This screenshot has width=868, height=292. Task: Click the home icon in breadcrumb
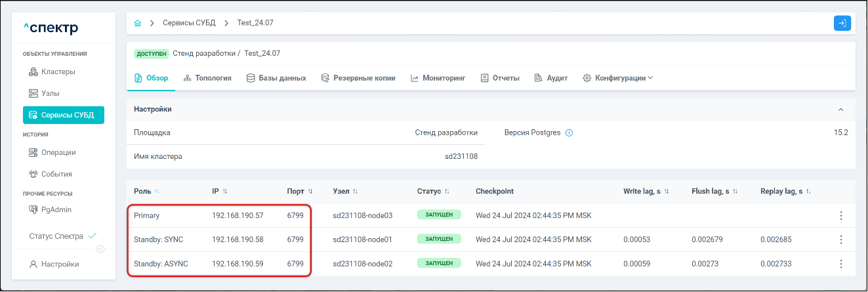click(x=138, y=23)
